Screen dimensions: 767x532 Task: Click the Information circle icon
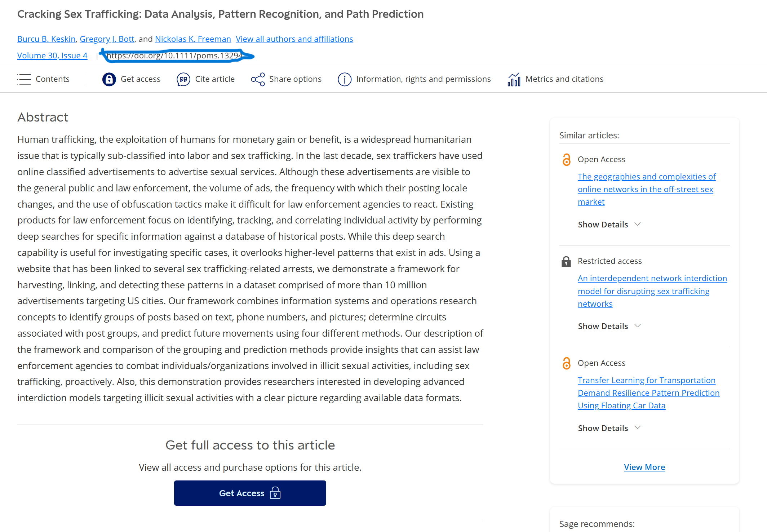344,79
